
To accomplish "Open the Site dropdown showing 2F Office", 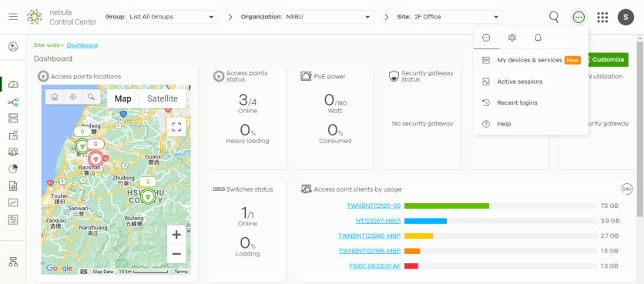I will click(457, 17).
